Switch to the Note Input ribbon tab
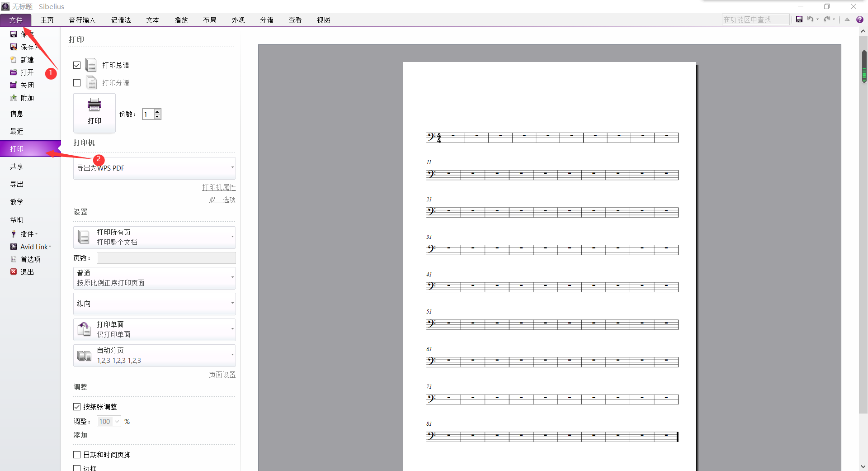 82,20
